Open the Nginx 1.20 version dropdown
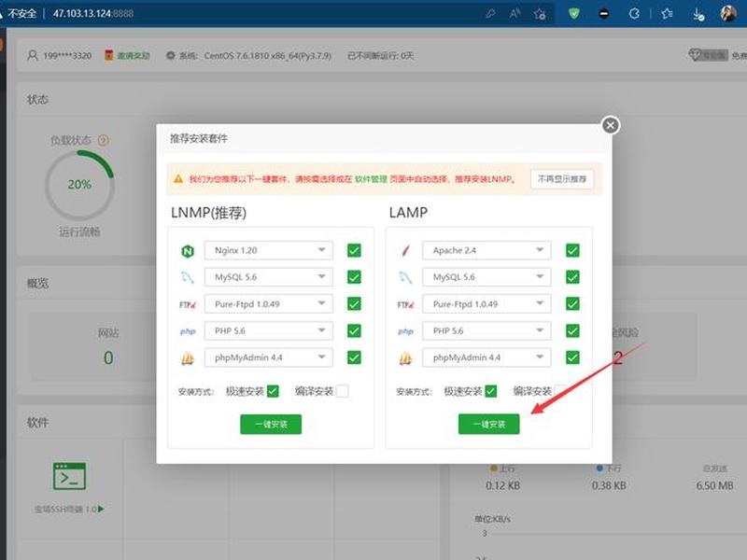Viewport: 747px width, 560px height. click(x=269, y=250)
